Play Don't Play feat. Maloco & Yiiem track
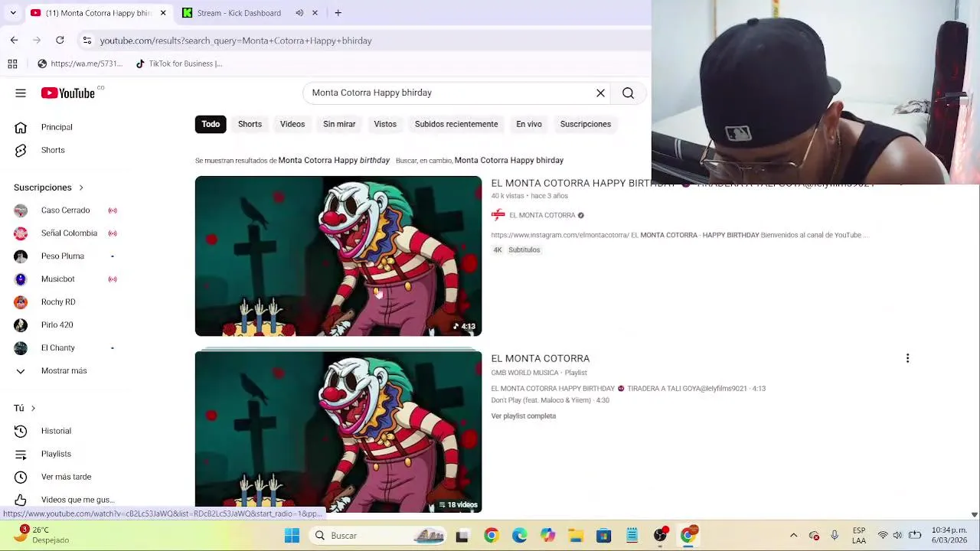The height and width of the screenshot is (551, 980). [550, 400]
